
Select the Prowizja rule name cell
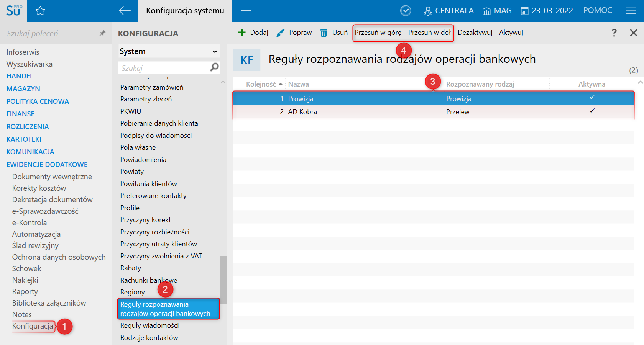(x=301, y=99)
